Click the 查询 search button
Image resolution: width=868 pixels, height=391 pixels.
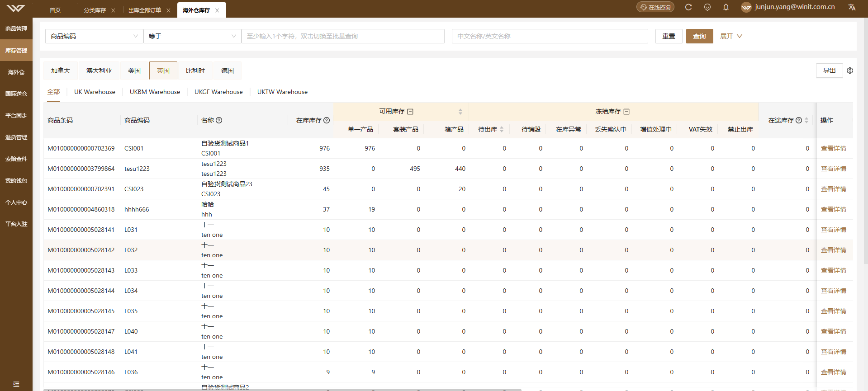click(700, 36)
